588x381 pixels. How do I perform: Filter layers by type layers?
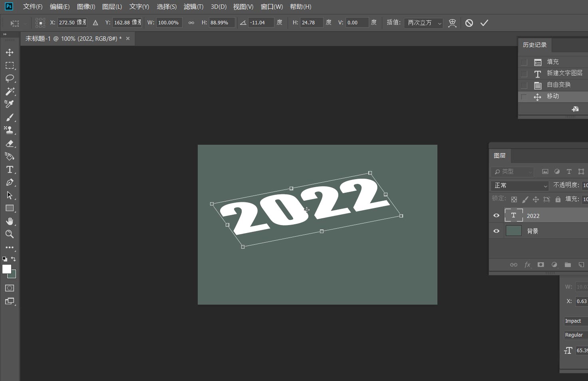[569, 172]
